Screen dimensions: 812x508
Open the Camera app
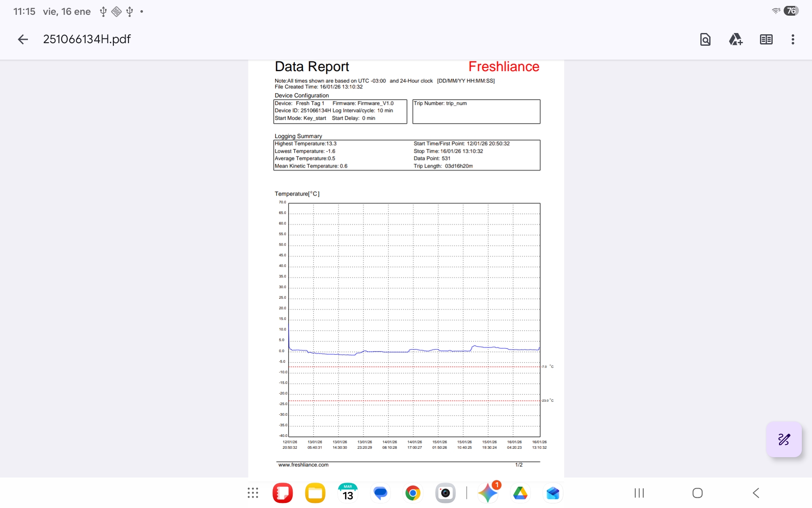[445, 493]
